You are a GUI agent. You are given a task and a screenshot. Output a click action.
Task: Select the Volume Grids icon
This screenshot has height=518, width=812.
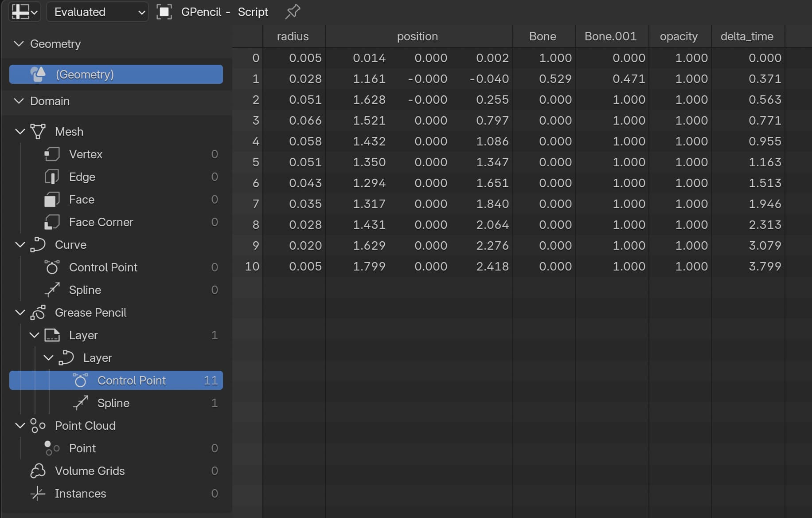pyautogui.click(x=38, y=471)
